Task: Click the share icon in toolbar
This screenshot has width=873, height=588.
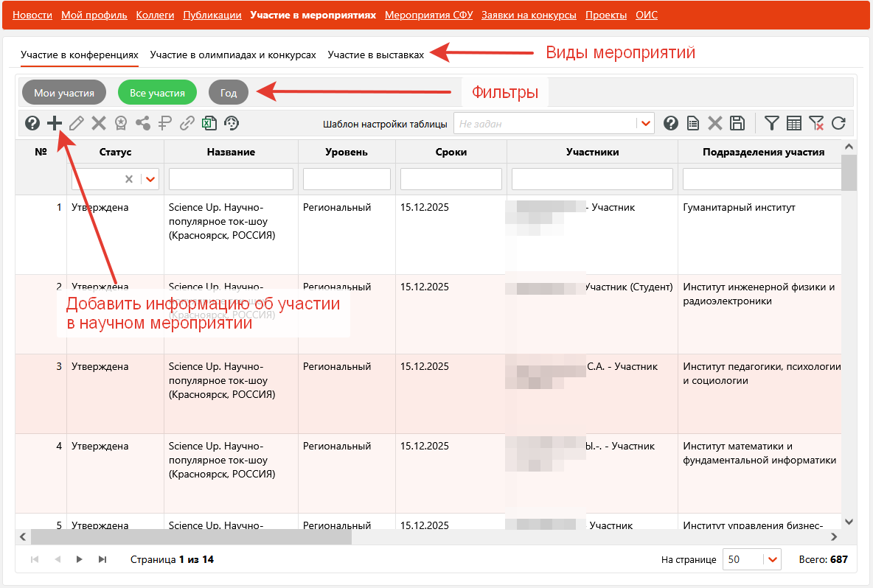Action: [x=143, y=124]
